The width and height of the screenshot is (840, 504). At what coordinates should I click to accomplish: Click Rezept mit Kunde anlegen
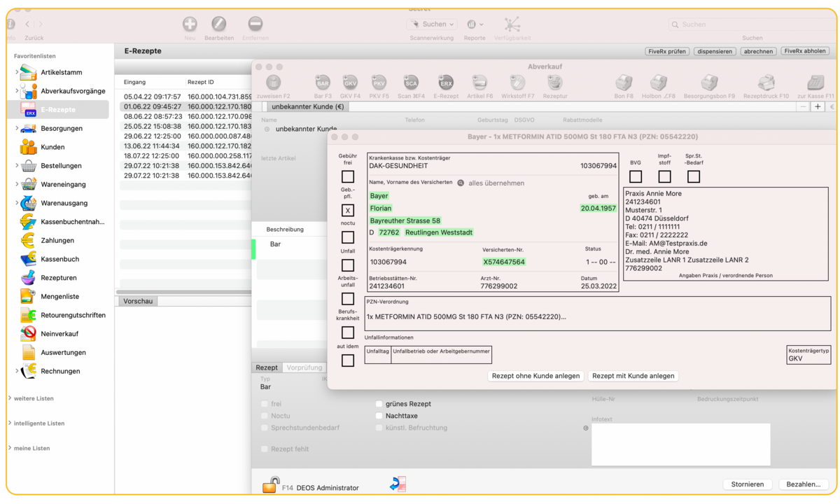click(633, 376)
